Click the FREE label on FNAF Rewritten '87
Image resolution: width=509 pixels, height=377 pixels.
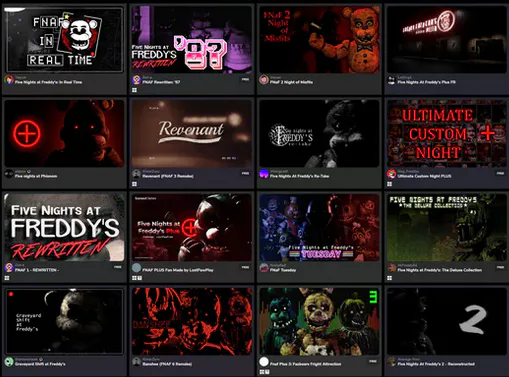click(245, 79)
